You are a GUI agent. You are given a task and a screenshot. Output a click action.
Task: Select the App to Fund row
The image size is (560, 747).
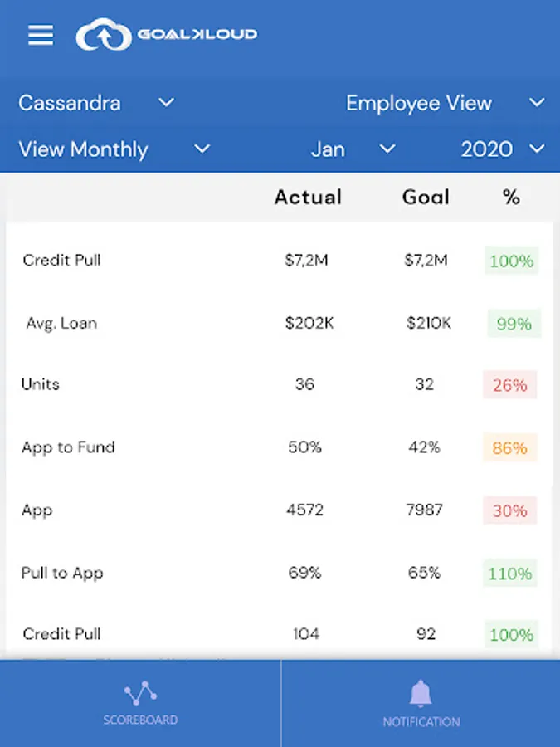[x=68, y=447]
